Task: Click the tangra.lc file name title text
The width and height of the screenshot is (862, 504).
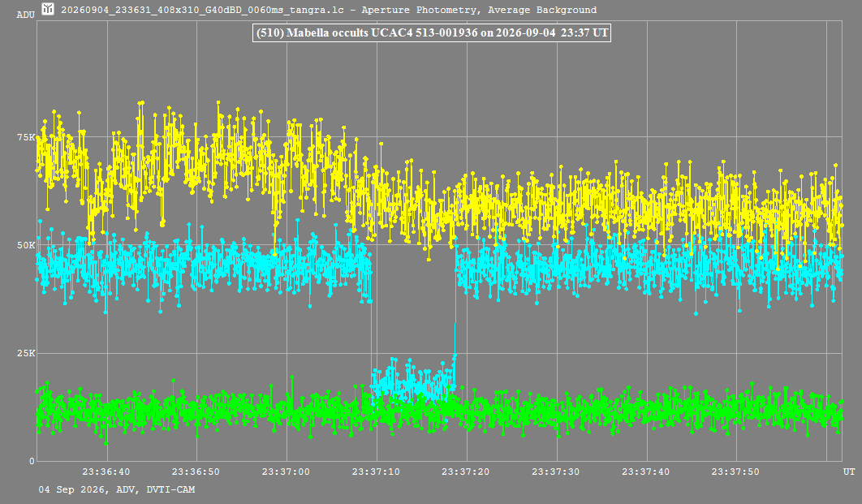Action: (328, 10)
